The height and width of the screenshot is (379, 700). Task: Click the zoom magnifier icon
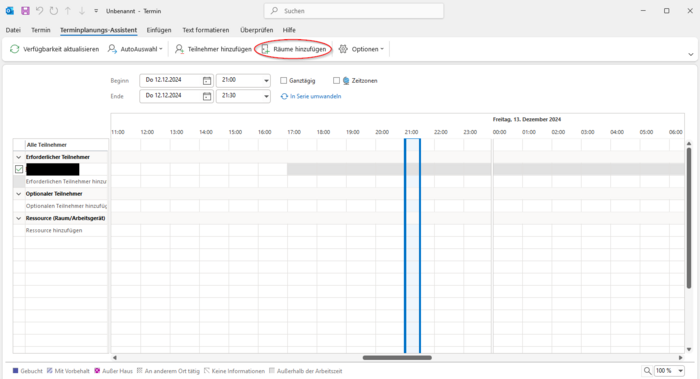pos(647,371)
